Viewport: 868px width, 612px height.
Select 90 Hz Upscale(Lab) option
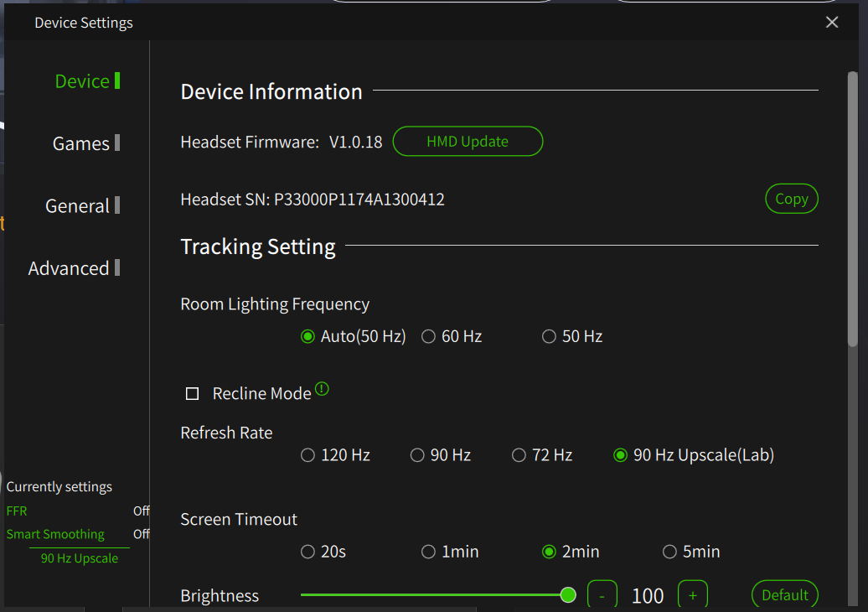[x=621, y=455]
